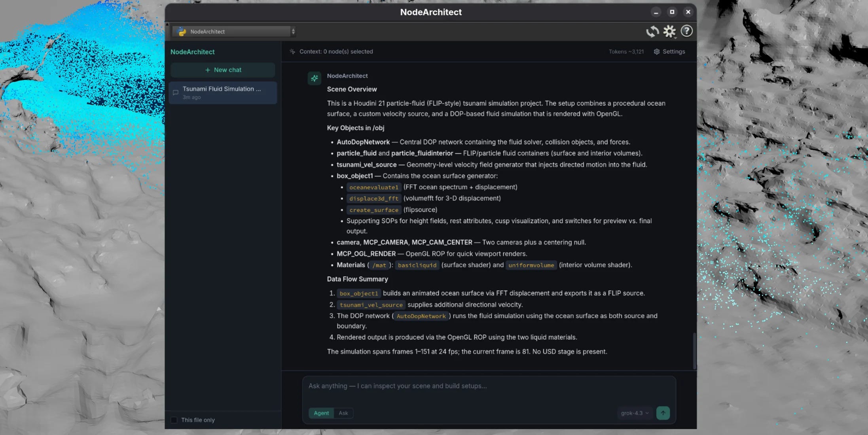This screenshot has width=868, height=435.
Task: Click the basicliquid code tag
Action: click(417, 265)
